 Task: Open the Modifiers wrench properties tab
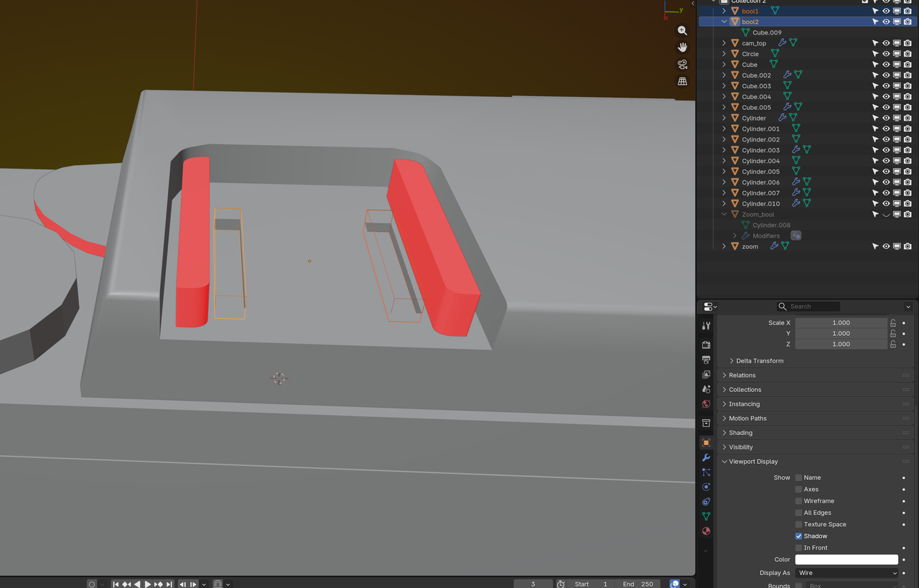point(706,457)
